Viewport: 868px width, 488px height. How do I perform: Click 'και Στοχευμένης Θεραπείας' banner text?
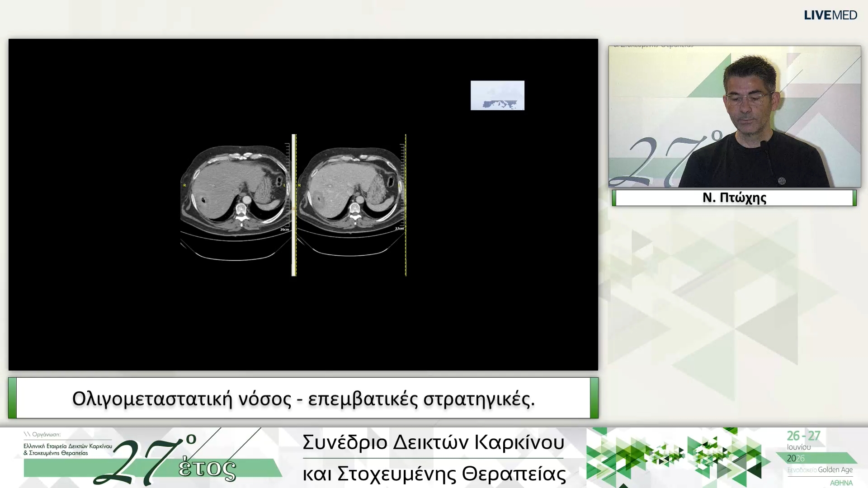coord(434,474)
